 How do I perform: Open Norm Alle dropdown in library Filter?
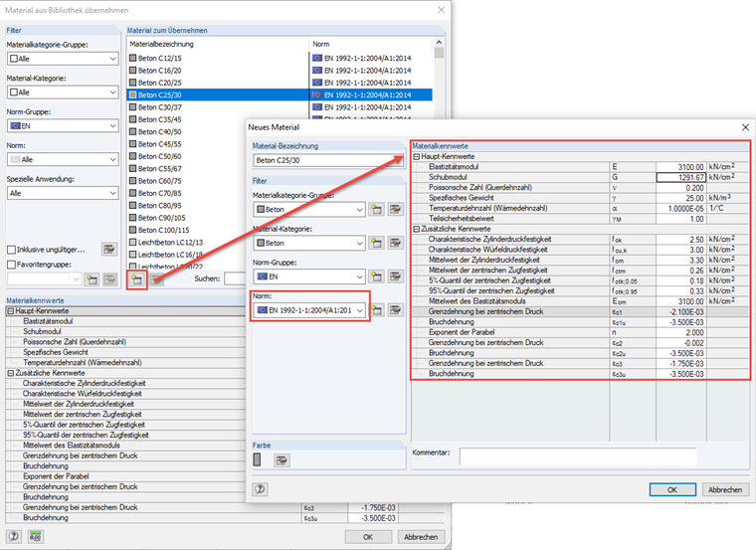click(x=63, y=159)
